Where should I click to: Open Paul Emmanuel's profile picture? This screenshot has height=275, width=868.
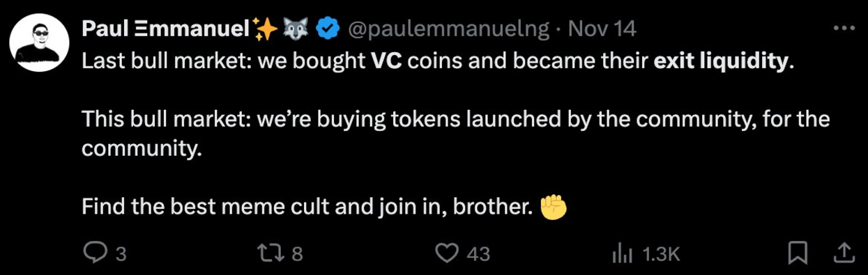click(x=40, y=42)
